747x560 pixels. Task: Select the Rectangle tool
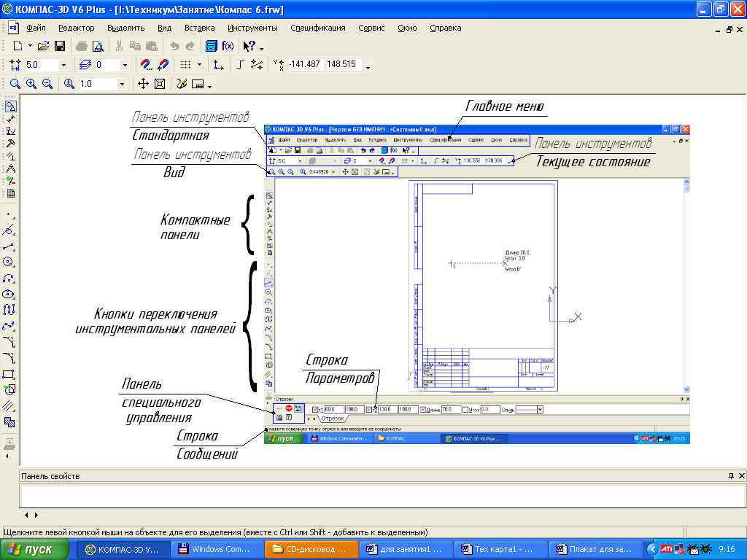click(x=9, y=374)
